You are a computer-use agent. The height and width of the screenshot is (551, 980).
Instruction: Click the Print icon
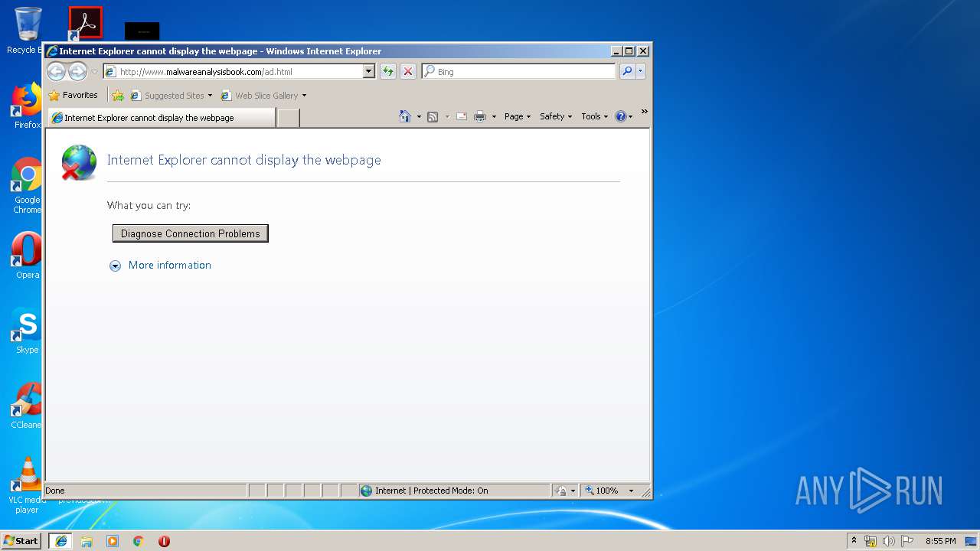tap(480, 116)
